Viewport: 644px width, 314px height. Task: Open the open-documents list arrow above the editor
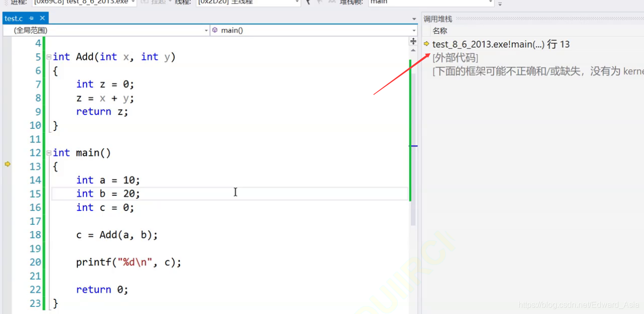(x=414, y=19)
